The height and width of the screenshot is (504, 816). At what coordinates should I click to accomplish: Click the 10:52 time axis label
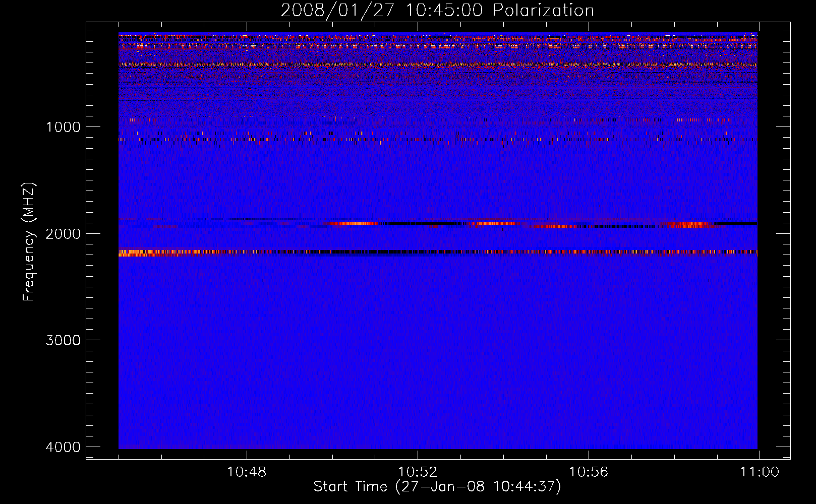[418, 472]
